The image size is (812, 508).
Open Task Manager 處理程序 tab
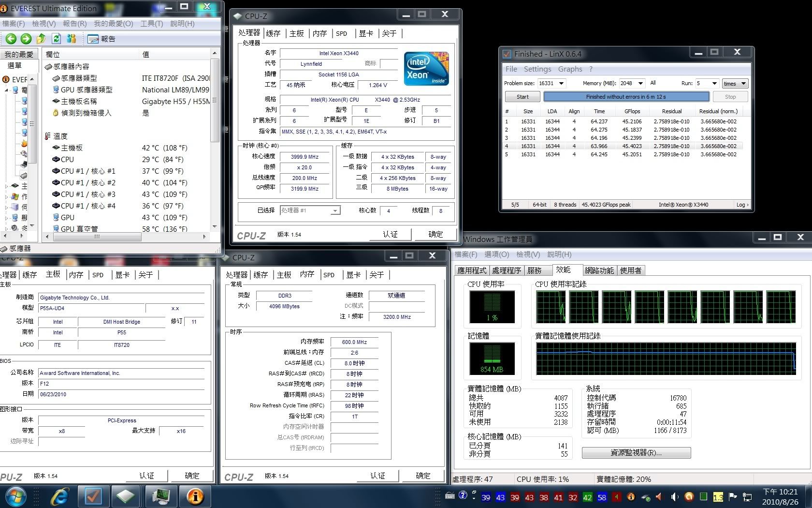click(x=507, y=270)
